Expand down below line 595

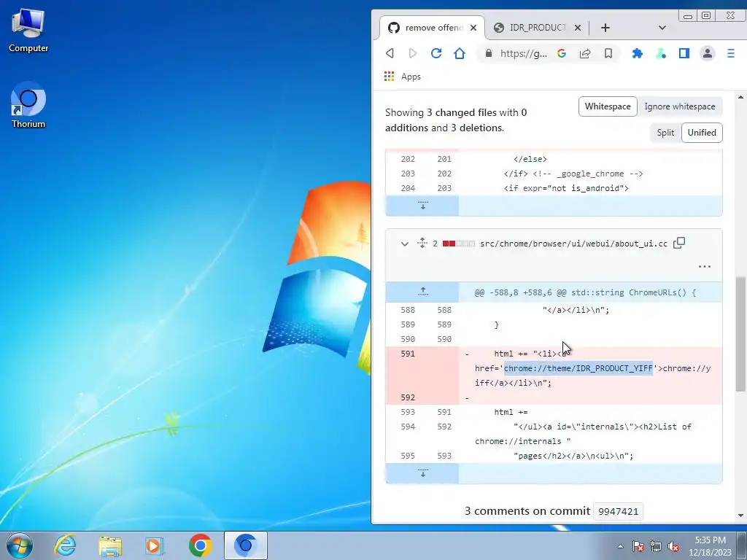422,472
